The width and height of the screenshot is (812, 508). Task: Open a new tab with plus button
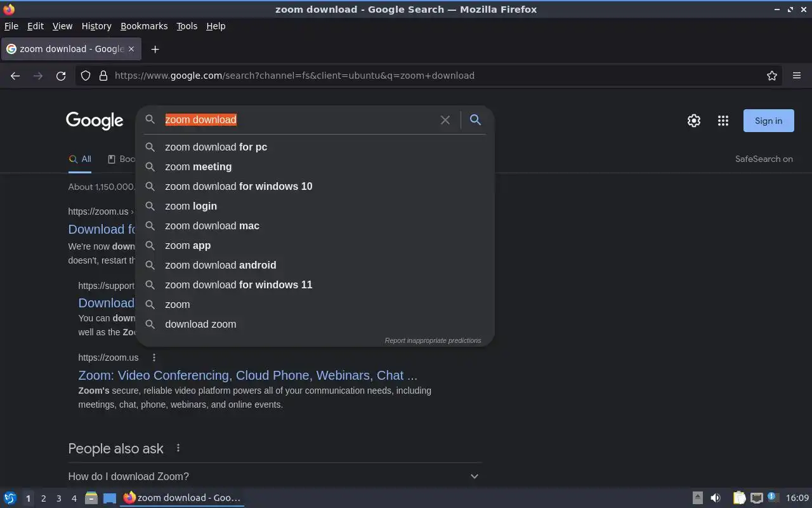(155, 49)
